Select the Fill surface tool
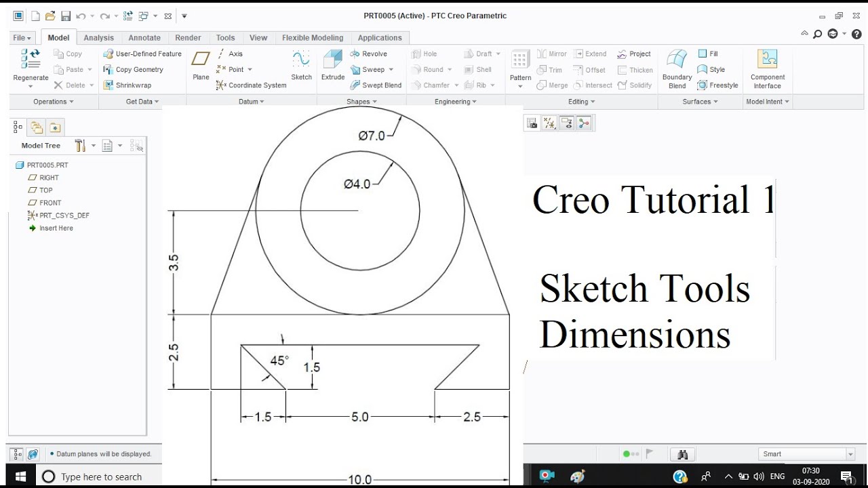The width and height of the screenshot is (868, 488). pyautogui.click(x=708, y=54)
